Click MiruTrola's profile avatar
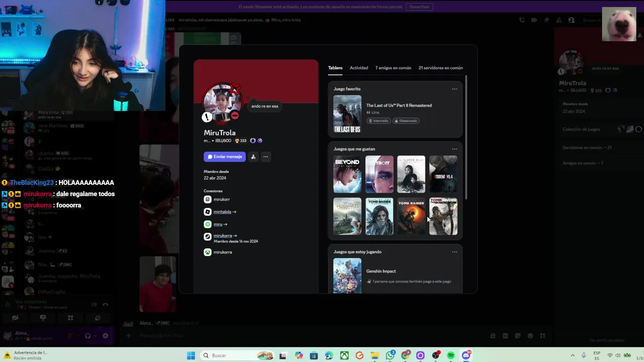The width and height of the screenshot is (644, 362). 222,103
